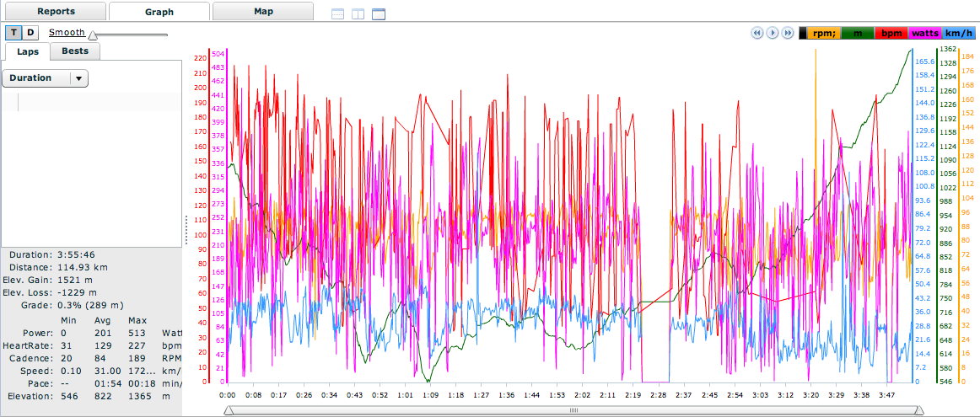Click the black series swatch
The width and height of the screenshot is (980, 417).
803,33
